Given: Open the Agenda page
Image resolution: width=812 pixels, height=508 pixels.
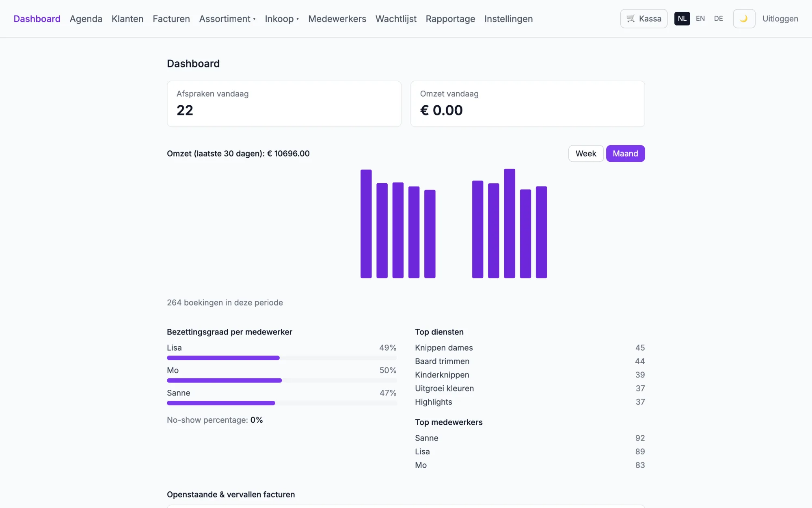Looking at the screenshot, I should pyautogui.click(x=86, y=19).
